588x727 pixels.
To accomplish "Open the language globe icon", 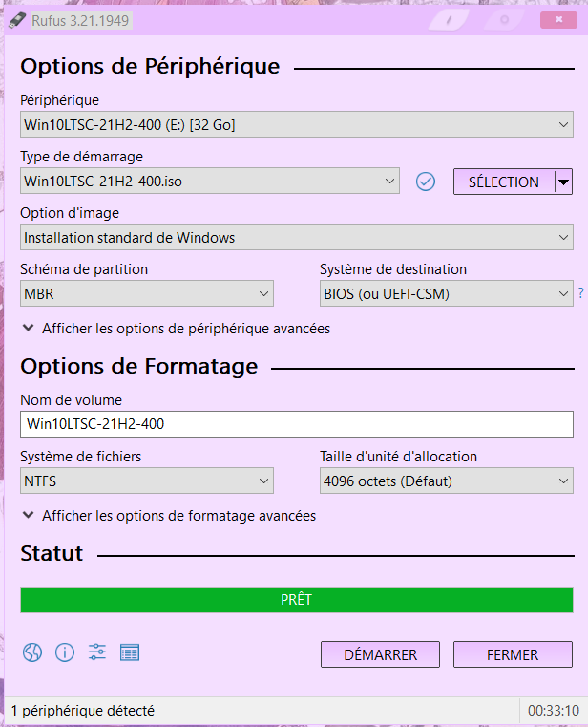I will tap(31, 652).
